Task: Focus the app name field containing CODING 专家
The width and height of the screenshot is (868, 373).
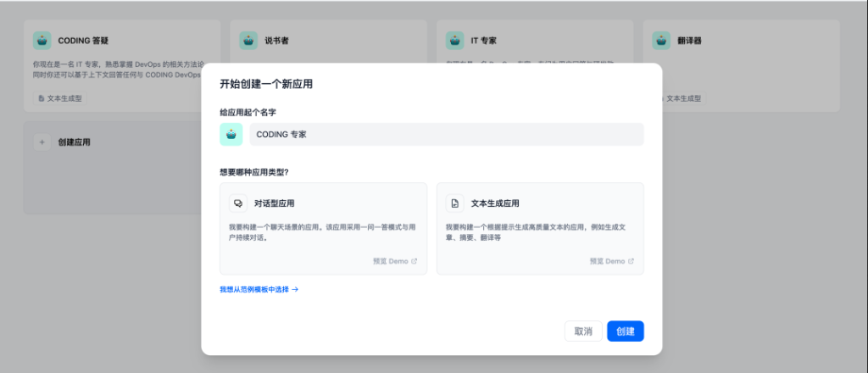Action: click(x=446, y=134)
